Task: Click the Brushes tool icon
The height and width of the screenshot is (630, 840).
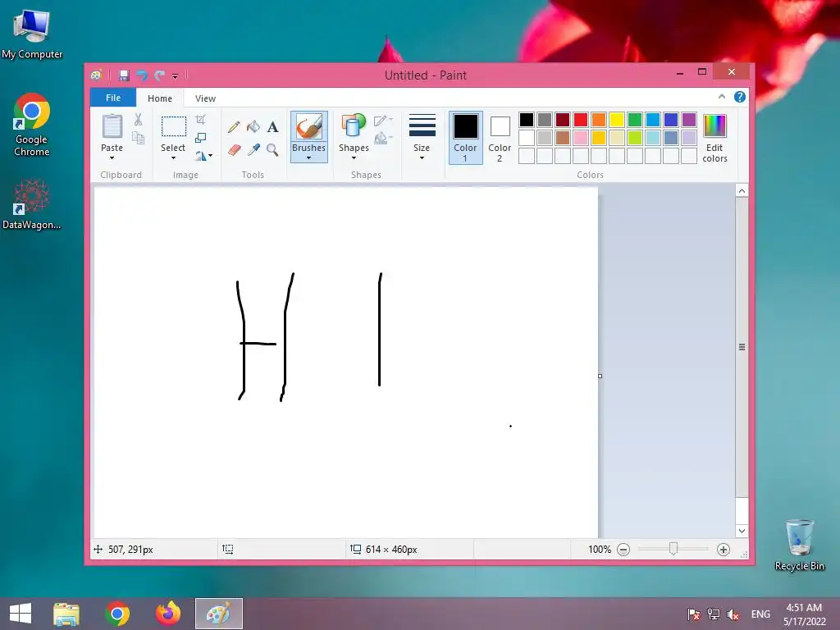Action: point(309,127)
